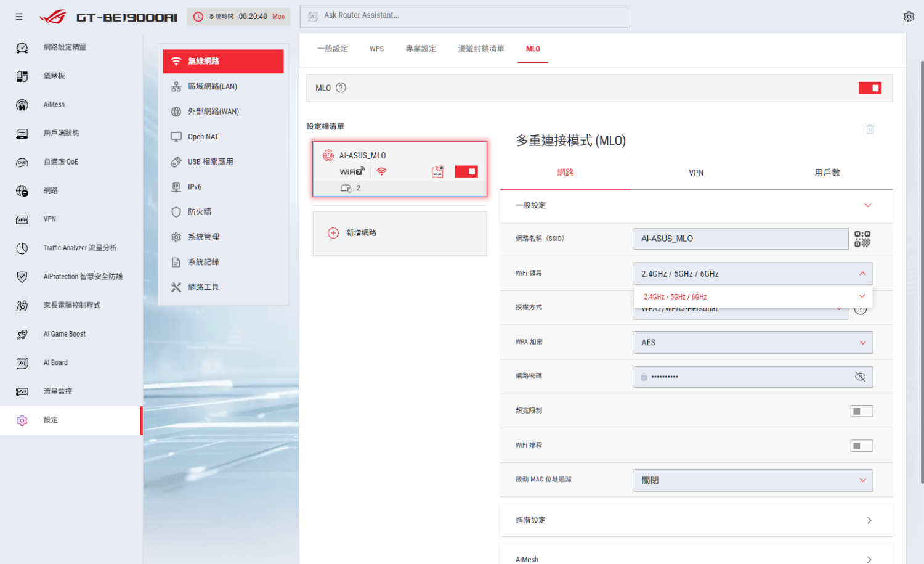Open the roaming block list tab
Image resolution: width=924 pixels, height=564 pixels.
click(481, 49)
